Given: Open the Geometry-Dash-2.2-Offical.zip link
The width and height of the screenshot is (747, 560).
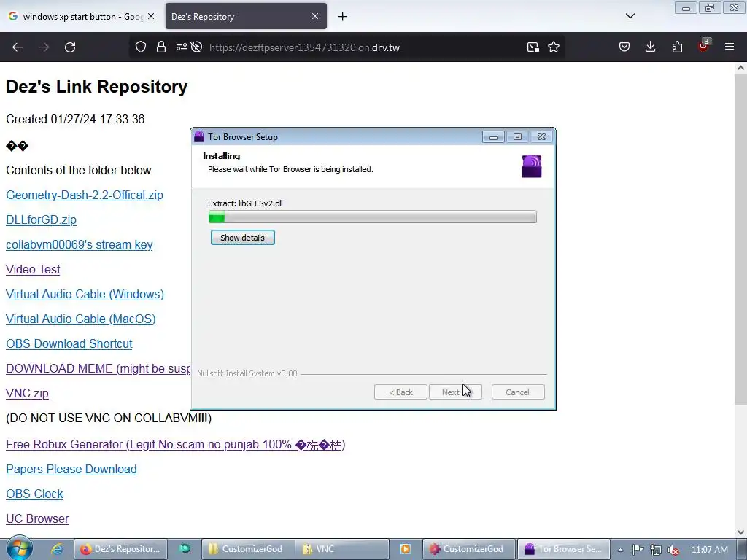Looking at the screenshot, I should pos(85,195).
